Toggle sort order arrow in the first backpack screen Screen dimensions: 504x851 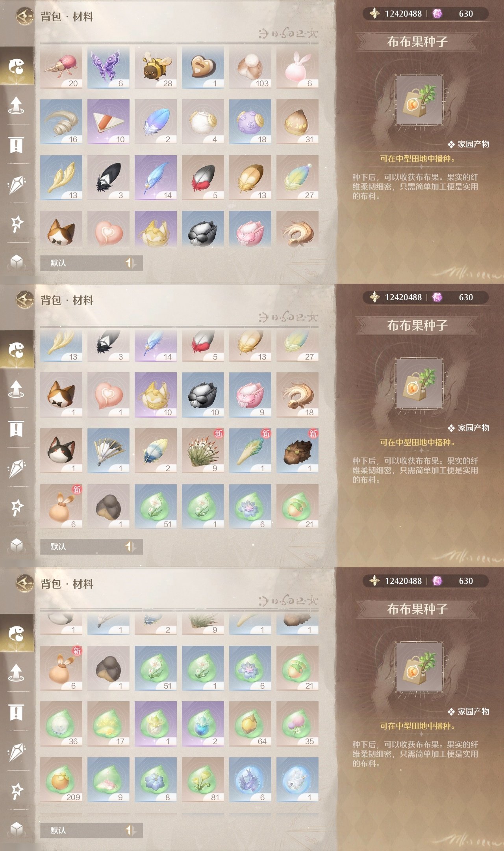pyautogui.click(x=131, y=263)
